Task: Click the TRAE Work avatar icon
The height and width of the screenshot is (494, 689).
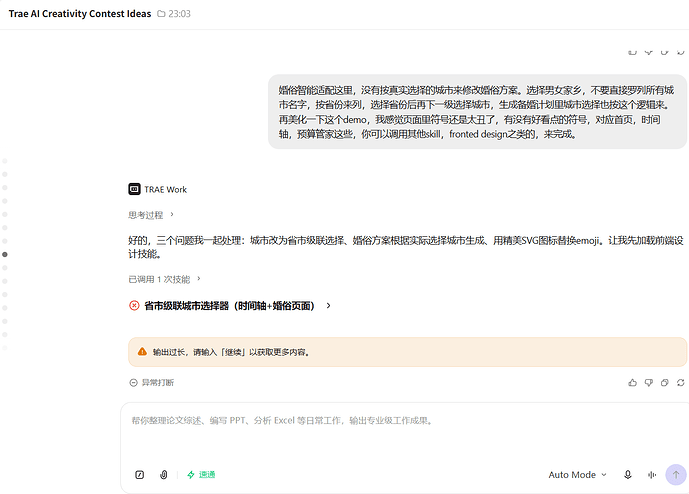Action: tap(134, 189)
